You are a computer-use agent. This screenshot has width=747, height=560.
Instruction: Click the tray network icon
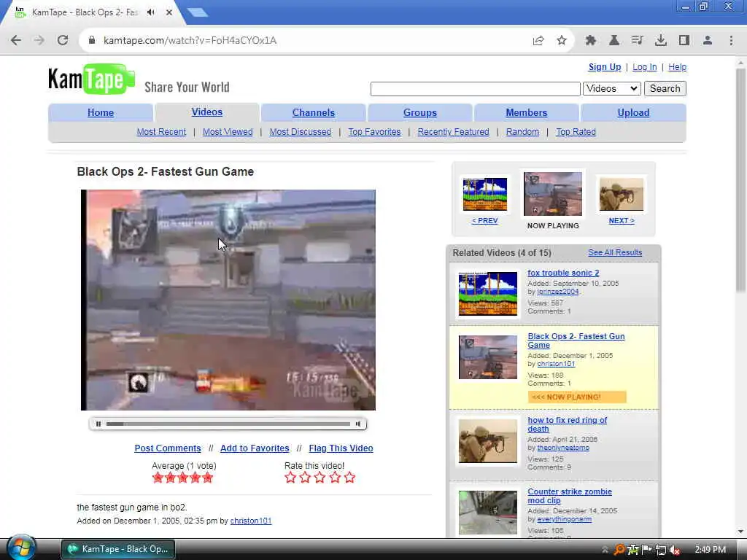pyautogui.click(x=660, y=550)
